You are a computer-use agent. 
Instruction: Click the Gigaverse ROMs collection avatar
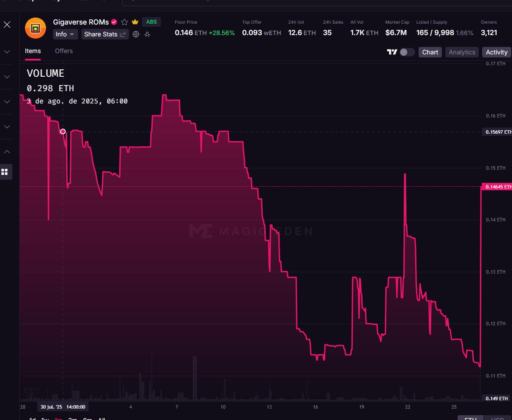36,28
